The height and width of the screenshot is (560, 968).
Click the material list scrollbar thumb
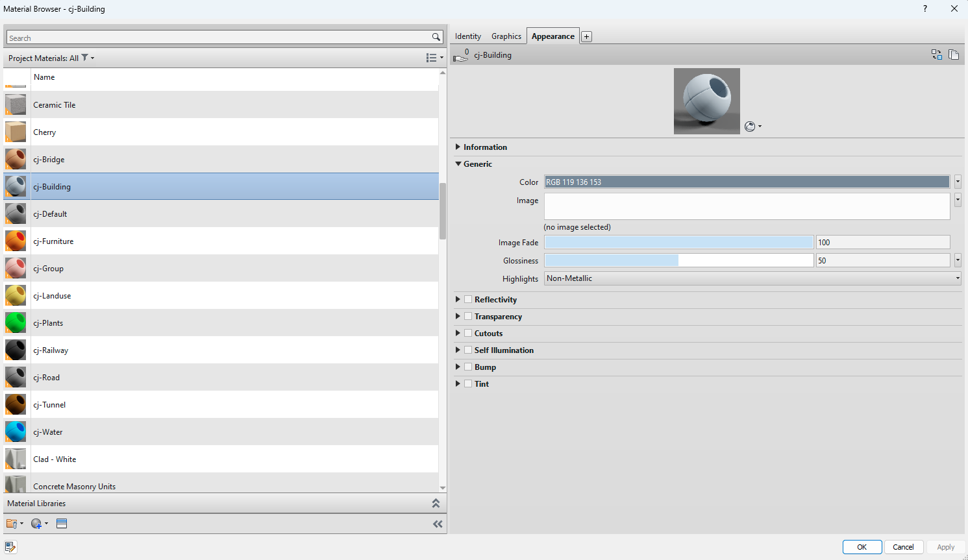click(x=443, y=212)
